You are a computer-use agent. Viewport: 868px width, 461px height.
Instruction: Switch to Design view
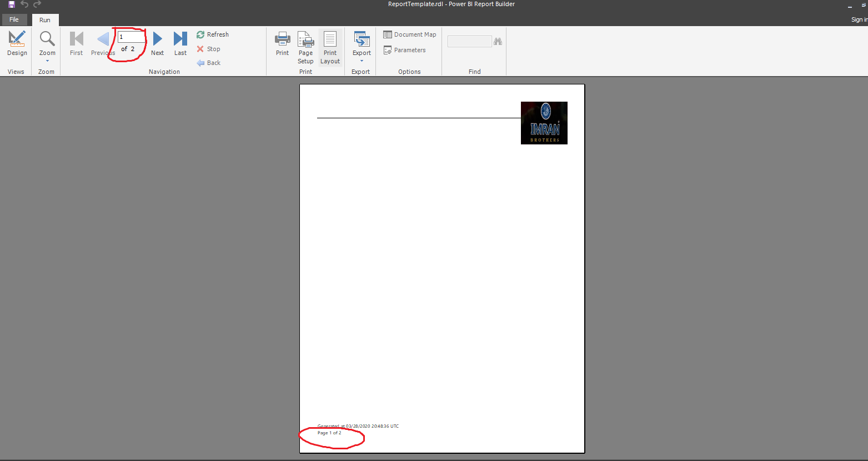(17, 44)
